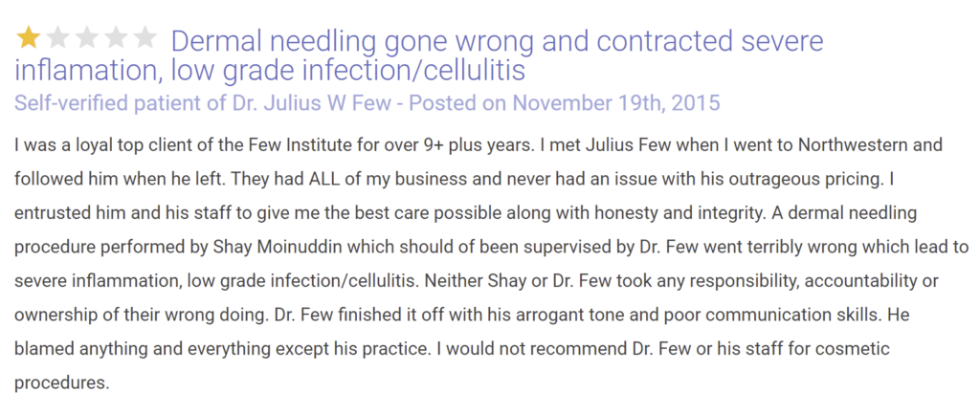Click 'Self-verified patient' label text
The image size is (980, 393).
[109, 102]
